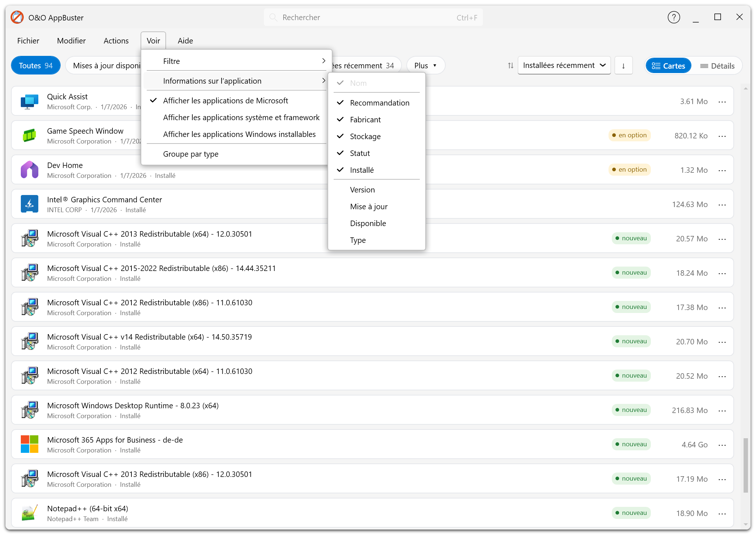Enable the Version column option
The width and height of the screenshot is (756, 535).
click(x=376, y=190)
